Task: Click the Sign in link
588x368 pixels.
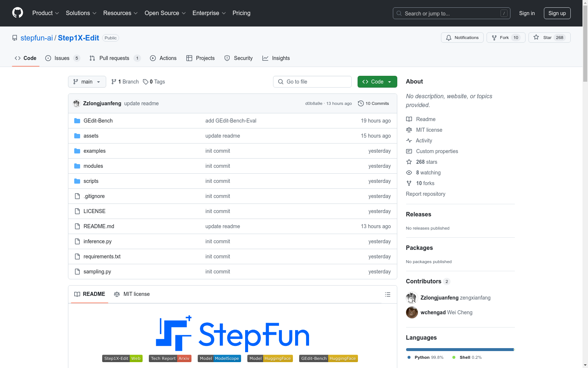Action: (527, 13)
